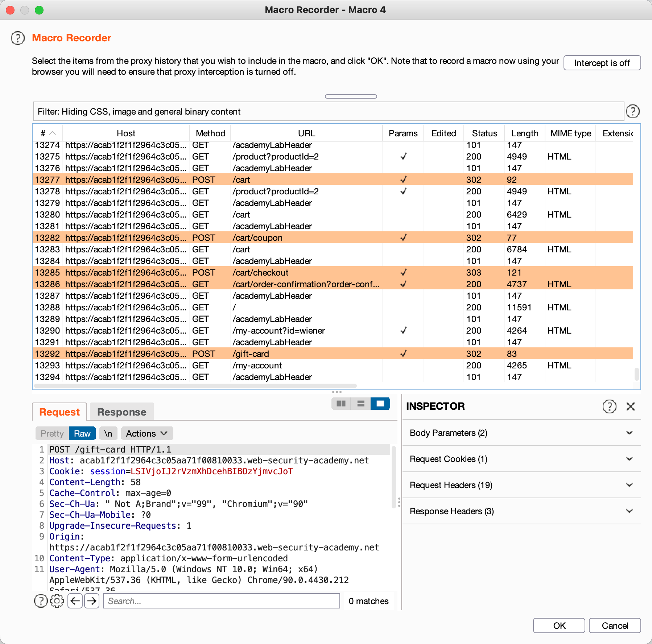Select row 13280 GET /cart
Screen dimensions: 652x644
click(333, 214)
